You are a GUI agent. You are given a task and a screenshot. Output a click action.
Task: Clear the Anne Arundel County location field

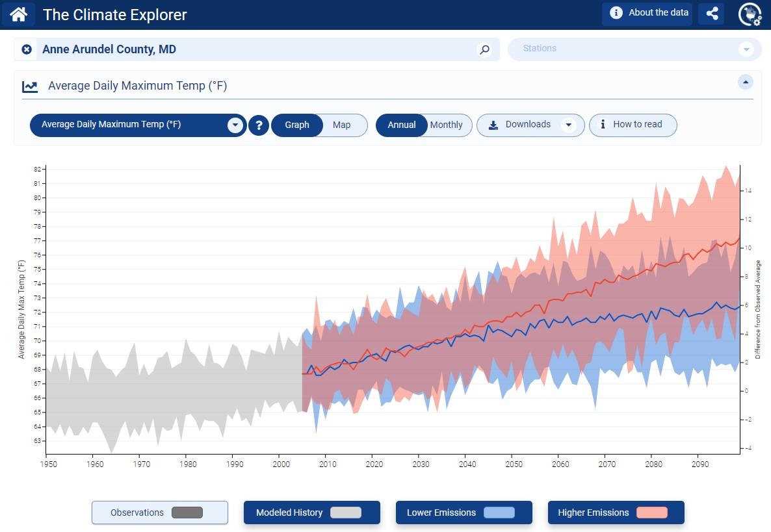(x=26, y=49)
